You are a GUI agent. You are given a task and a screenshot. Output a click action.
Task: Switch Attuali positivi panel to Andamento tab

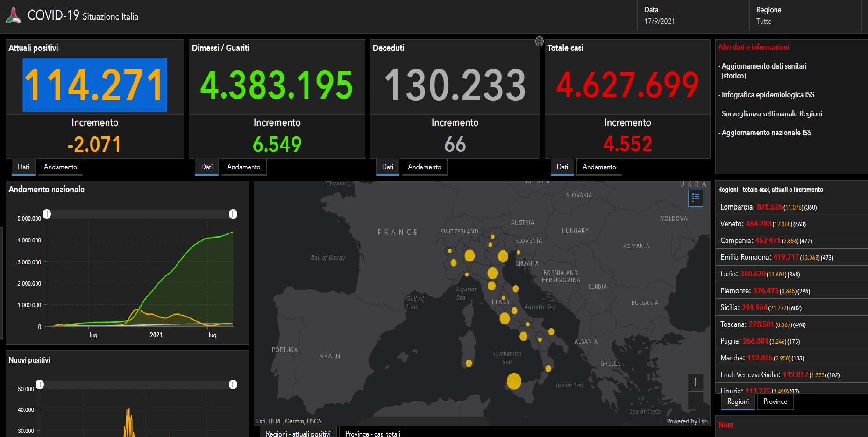[60, 167]
